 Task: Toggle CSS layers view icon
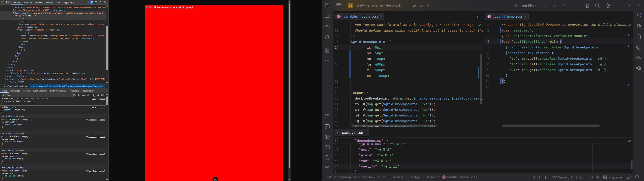tap(79, 95)
